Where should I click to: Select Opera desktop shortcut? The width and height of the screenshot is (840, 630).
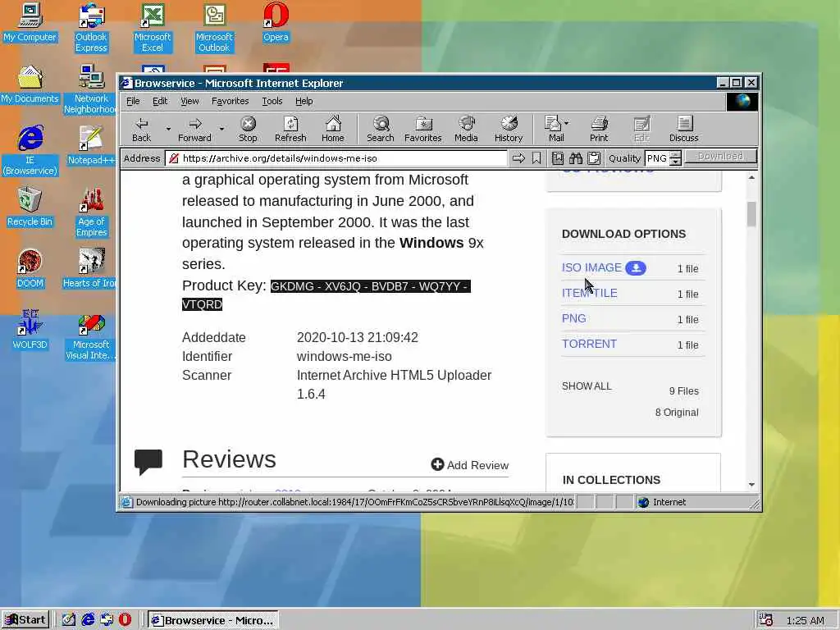[x=276, y=22]
